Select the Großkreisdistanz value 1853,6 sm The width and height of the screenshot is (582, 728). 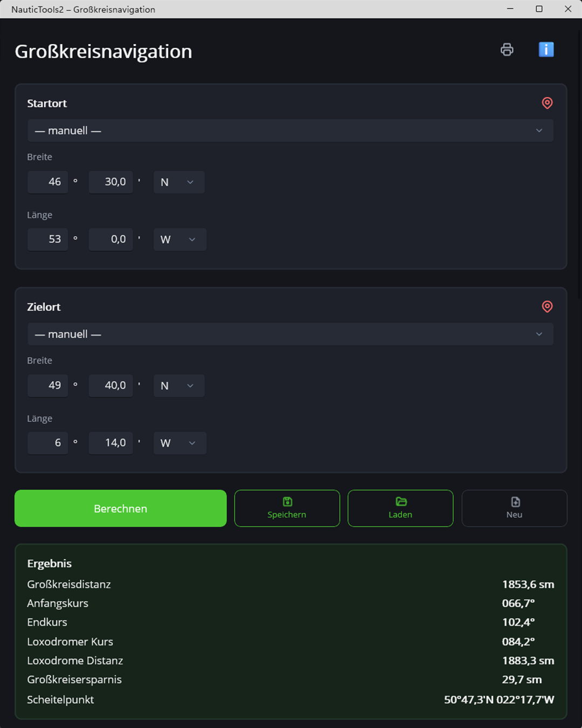(x=528, y=585)
